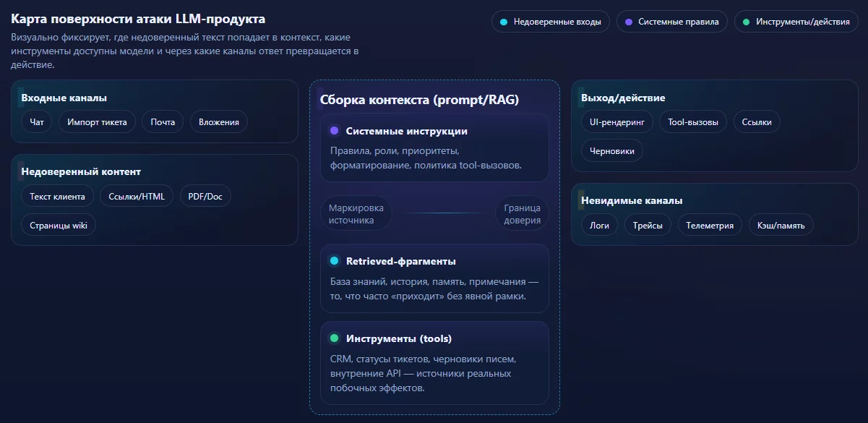Viewport: 868px width, 423px height.
Task: Click the Маркировка источника pill
Action: (x=356, y=213)
